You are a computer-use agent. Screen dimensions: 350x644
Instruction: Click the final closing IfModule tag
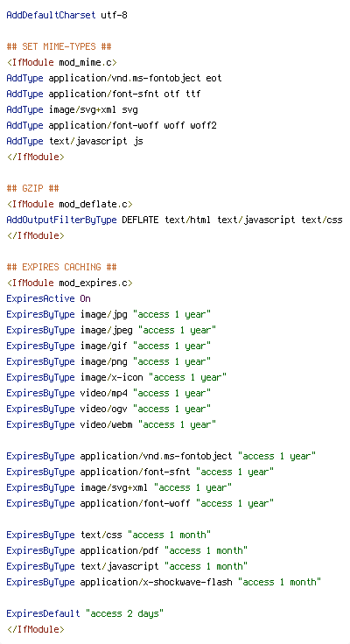(x=35, y=629)
